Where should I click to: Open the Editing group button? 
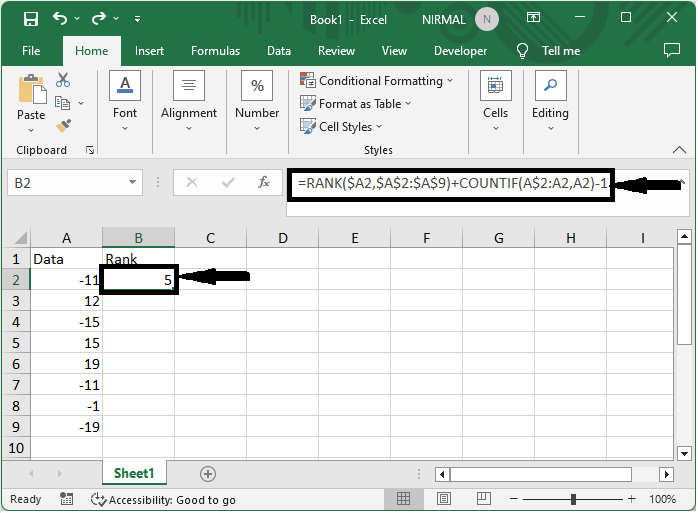pos(550,102)
